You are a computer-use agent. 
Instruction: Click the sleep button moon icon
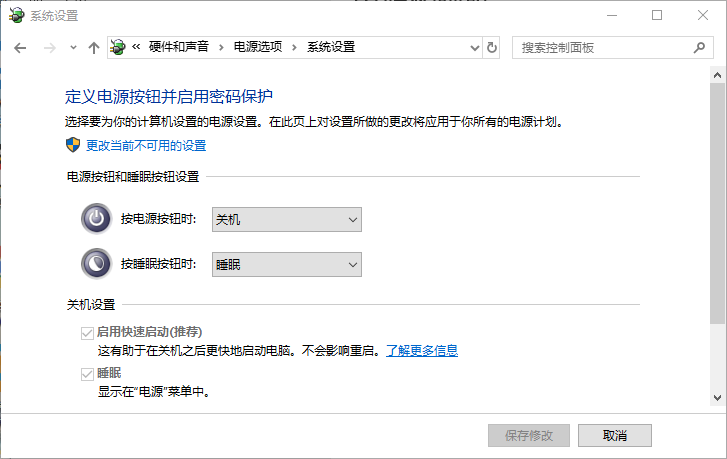[96, 264]
